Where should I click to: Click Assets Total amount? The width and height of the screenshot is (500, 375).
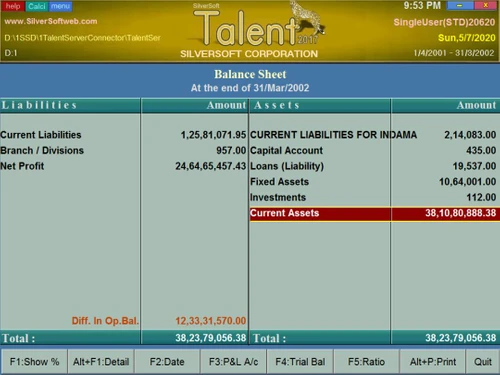pyautogui.click(x=461, y=338)
